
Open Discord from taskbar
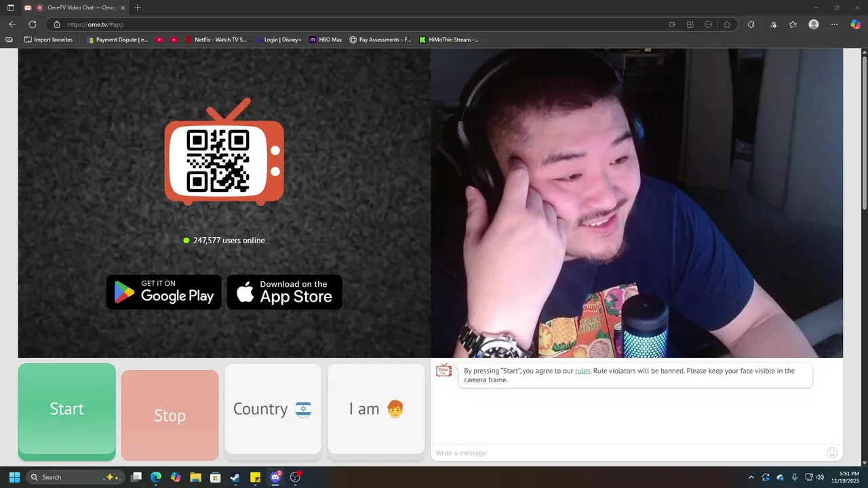(275, 477)
